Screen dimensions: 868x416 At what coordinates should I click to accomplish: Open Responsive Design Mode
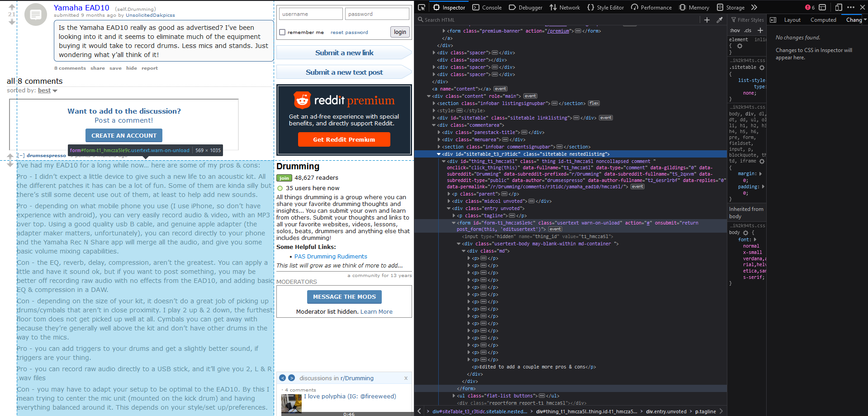[x=838, y=7]
